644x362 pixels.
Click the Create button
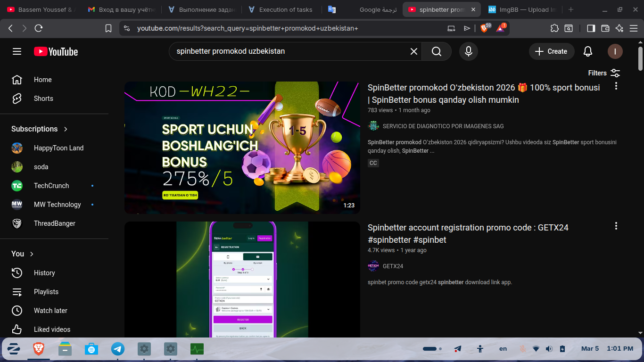pyautogui.click(x=552, y=51)
